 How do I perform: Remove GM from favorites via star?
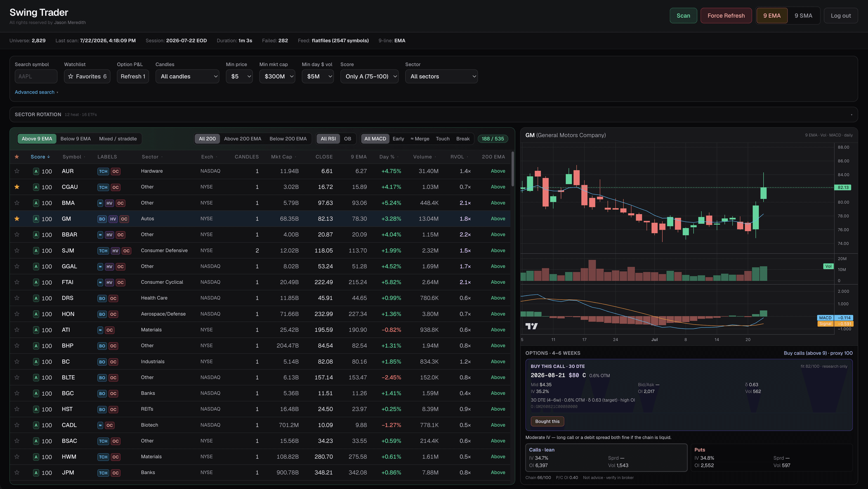[x=17, y=218]
